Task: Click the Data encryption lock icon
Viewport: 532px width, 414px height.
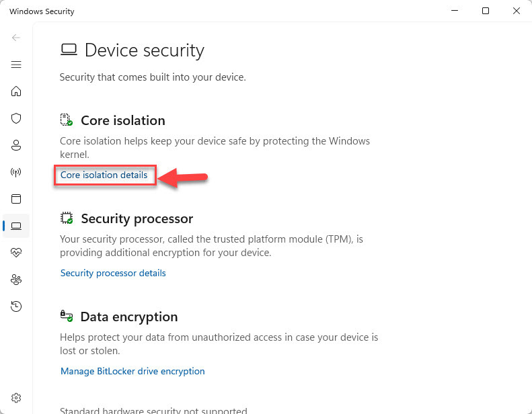Action: (66, 316)
